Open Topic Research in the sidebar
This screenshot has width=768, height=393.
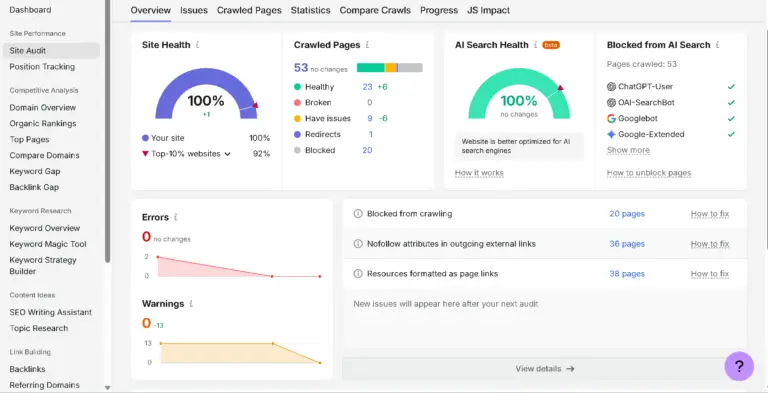pos(39,328)
